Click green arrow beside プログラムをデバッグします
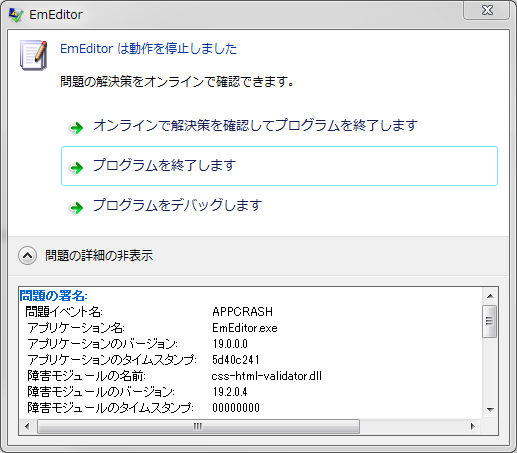The image size is (517, 453). click(x=77, y=207)
